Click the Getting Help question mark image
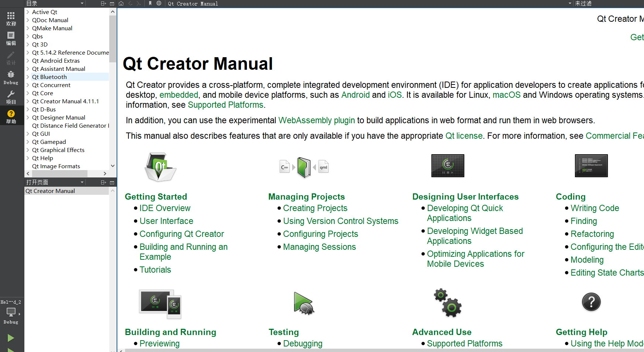 591,302
